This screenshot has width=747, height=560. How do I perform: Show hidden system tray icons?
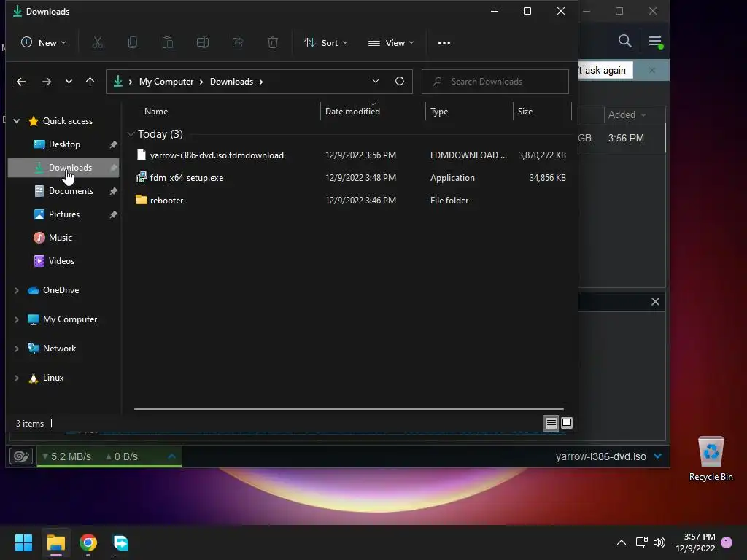(x=622, y=542)
